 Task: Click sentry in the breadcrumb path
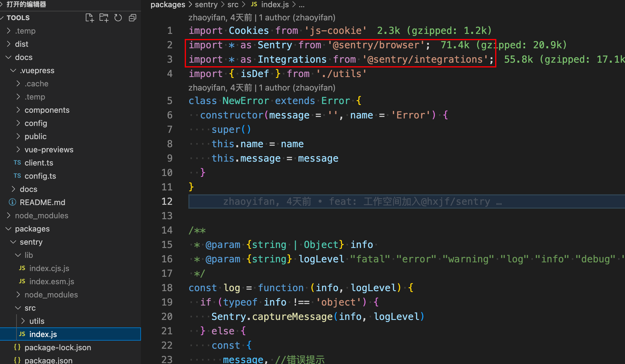click(x=206, y=4)
